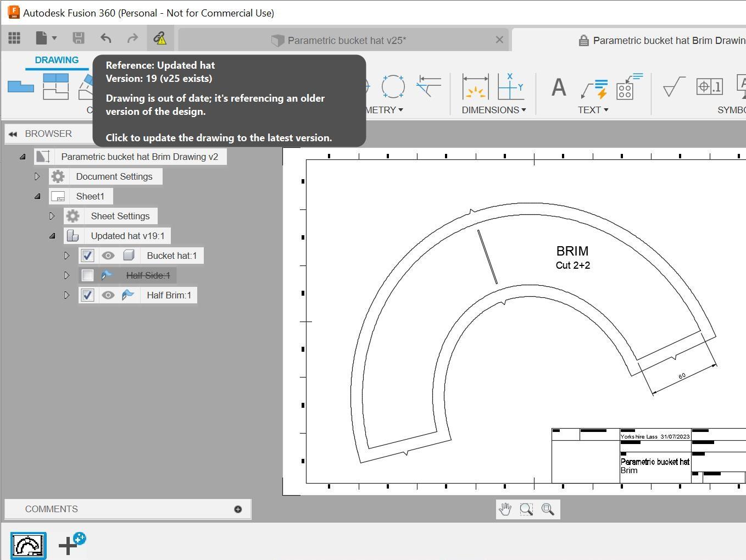Collapse the Updated hat v19:1 node

tap(52, 236)
